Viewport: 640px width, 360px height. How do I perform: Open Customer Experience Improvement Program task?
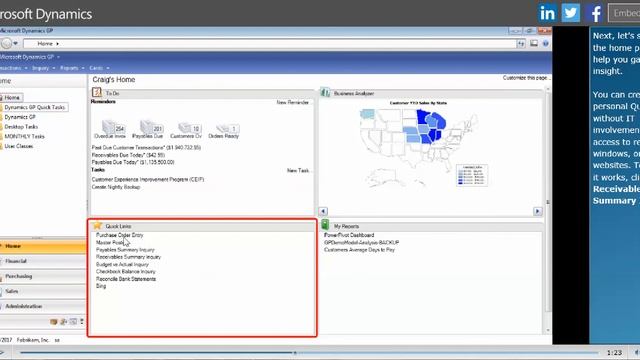coord(148,180)
